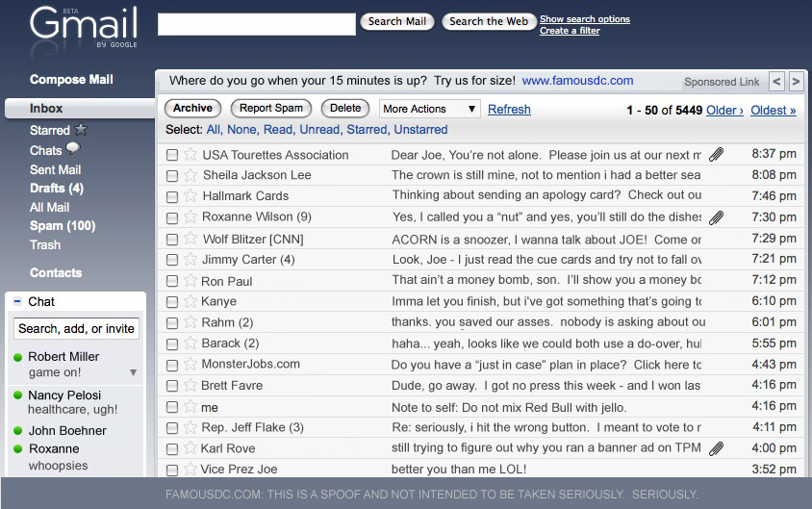
Task: Click attachment paperclip on Roxanne Wilson email
Action: (x=716, y=217)
